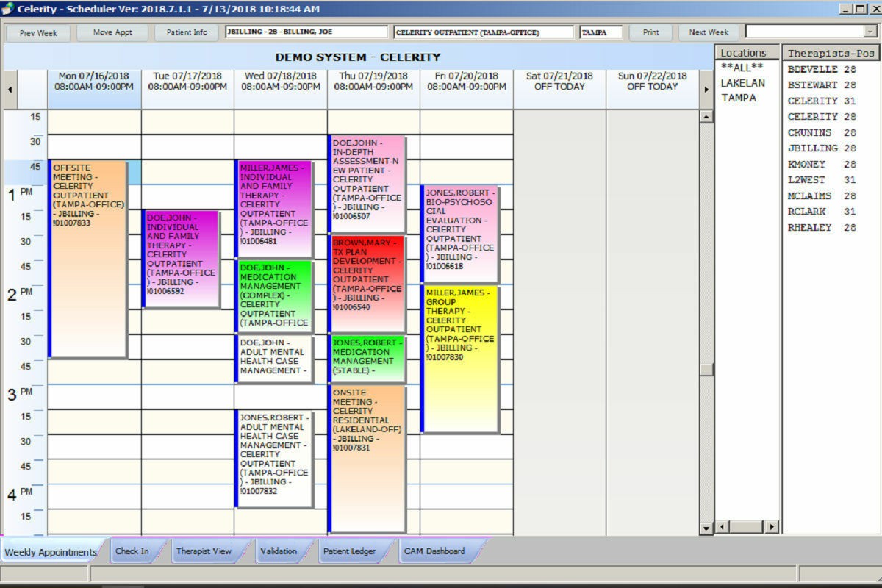Switch to the Check In tab
882x588 pixels.
click(132, 551)
